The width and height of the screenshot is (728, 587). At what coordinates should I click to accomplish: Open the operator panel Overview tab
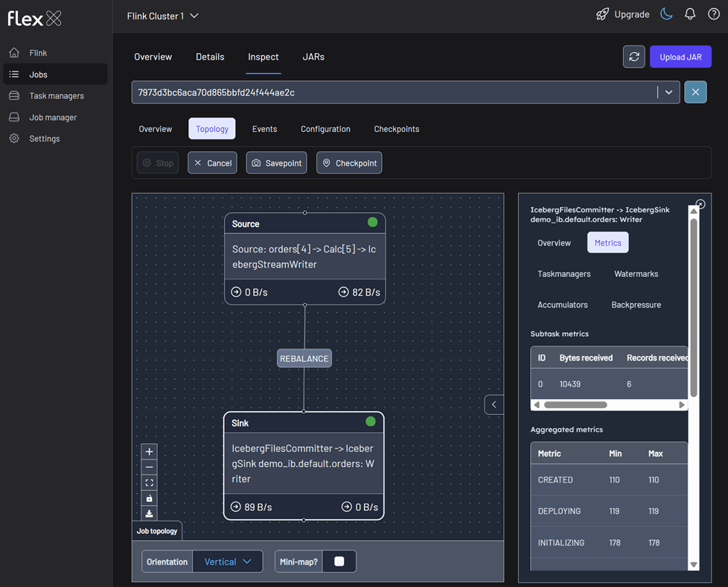(x=554, y=243)
